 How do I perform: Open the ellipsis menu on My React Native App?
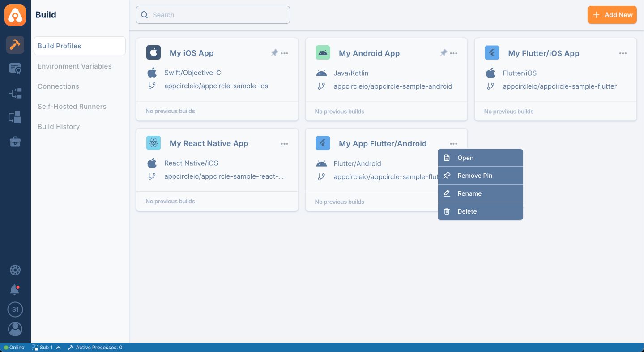click(285, 144)
